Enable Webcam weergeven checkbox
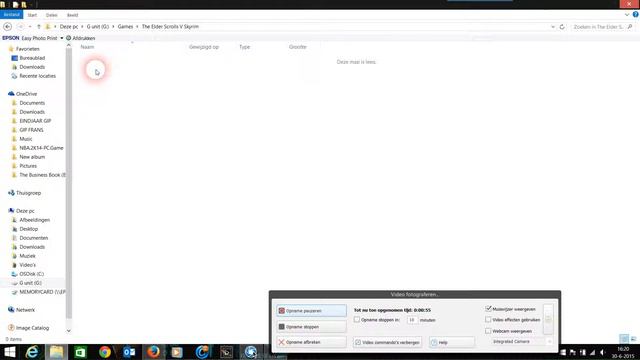 [x=488, y=331]
